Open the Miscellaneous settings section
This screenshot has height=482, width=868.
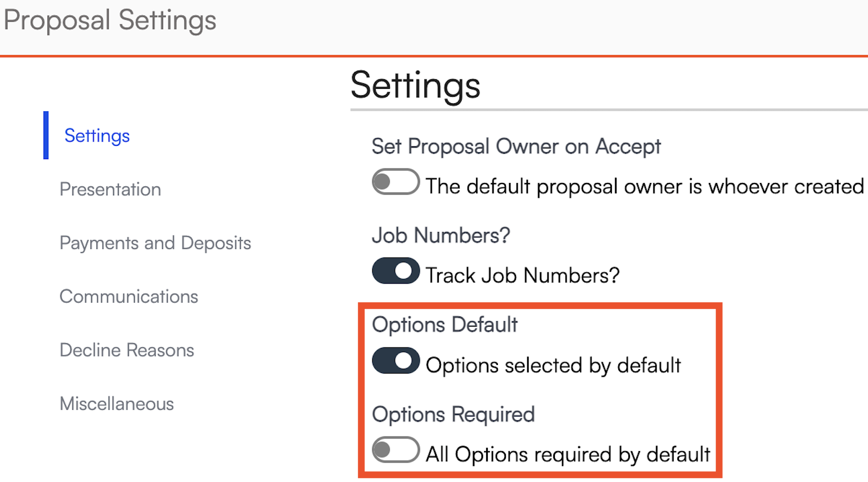coord(117,404)
